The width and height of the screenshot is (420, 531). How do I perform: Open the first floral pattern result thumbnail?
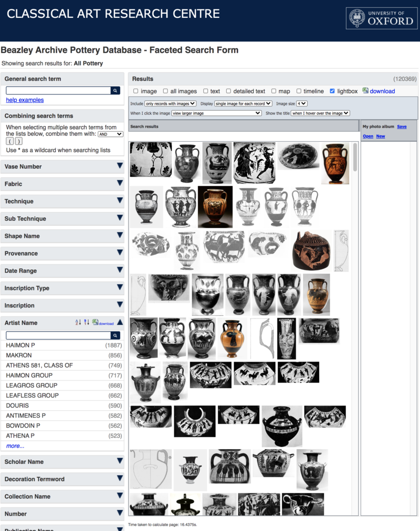[151, 160]
